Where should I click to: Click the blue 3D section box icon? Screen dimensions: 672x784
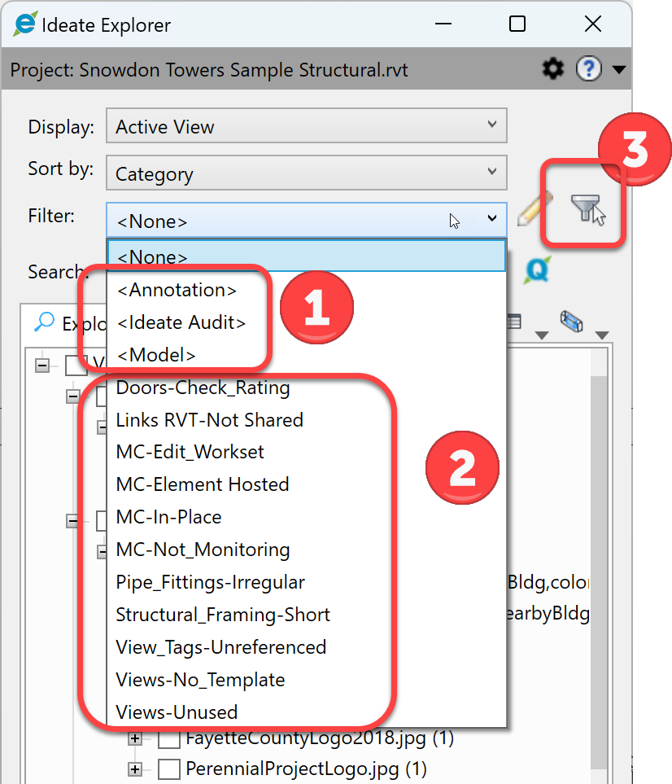[x=571, y=321]
